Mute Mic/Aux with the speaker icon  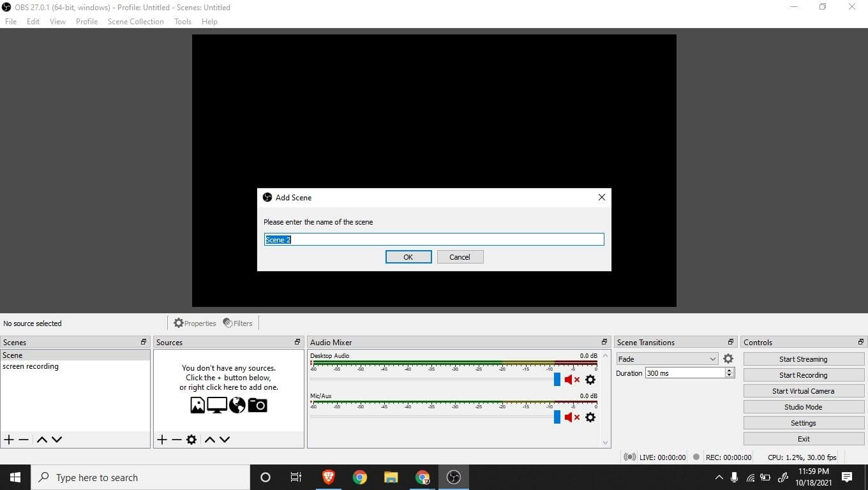point(572,417)
